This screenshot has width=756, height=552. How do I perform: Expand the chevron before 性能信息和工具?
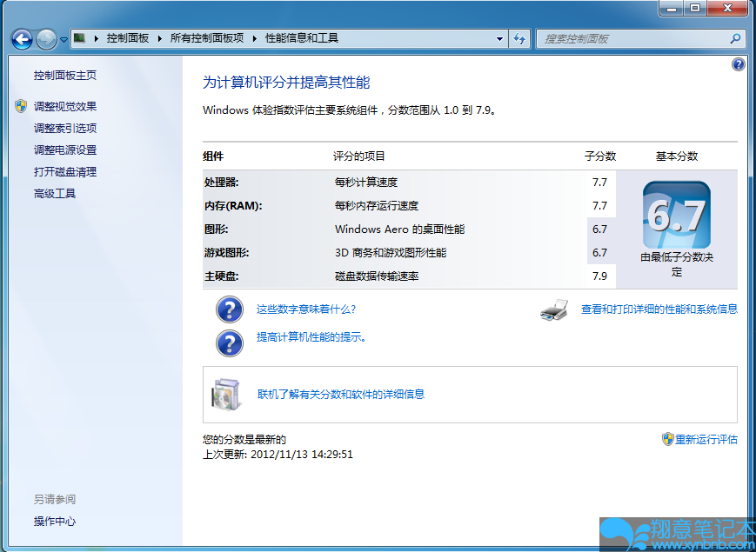point(255,38)
